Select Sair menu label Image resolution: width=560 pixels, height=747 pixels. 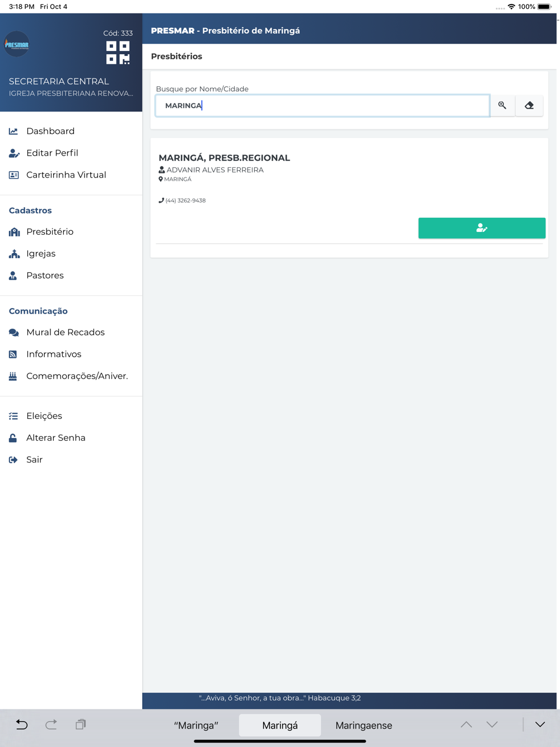coord(34,460)
